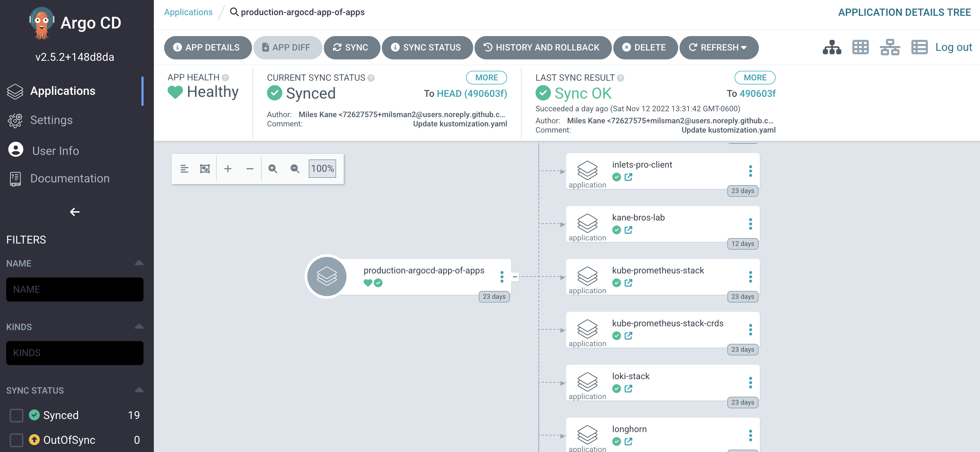
Task: Collapse the KINDS filter section
Action: 139,326
